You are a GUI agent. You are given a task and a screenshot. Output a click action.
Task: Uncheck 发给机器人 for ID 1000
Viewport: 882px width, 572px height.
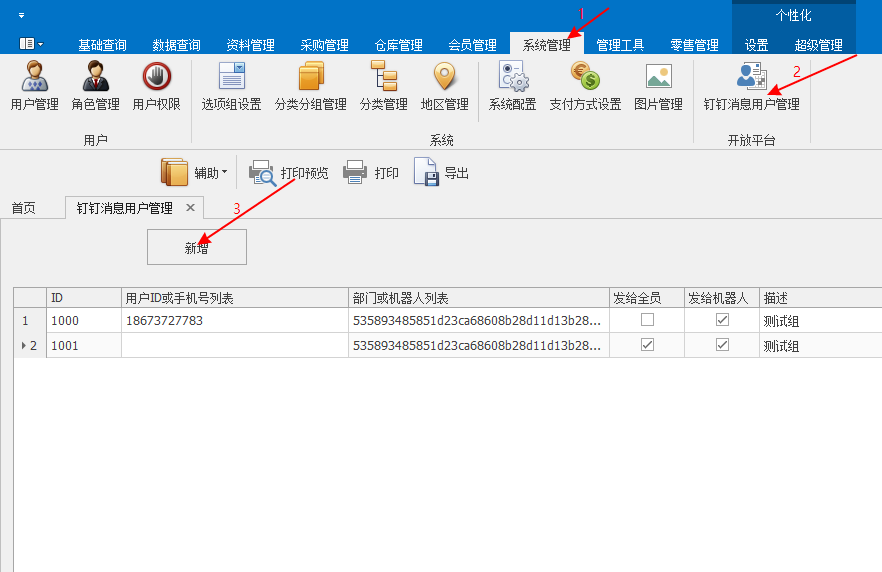click(x=722, y=320)
